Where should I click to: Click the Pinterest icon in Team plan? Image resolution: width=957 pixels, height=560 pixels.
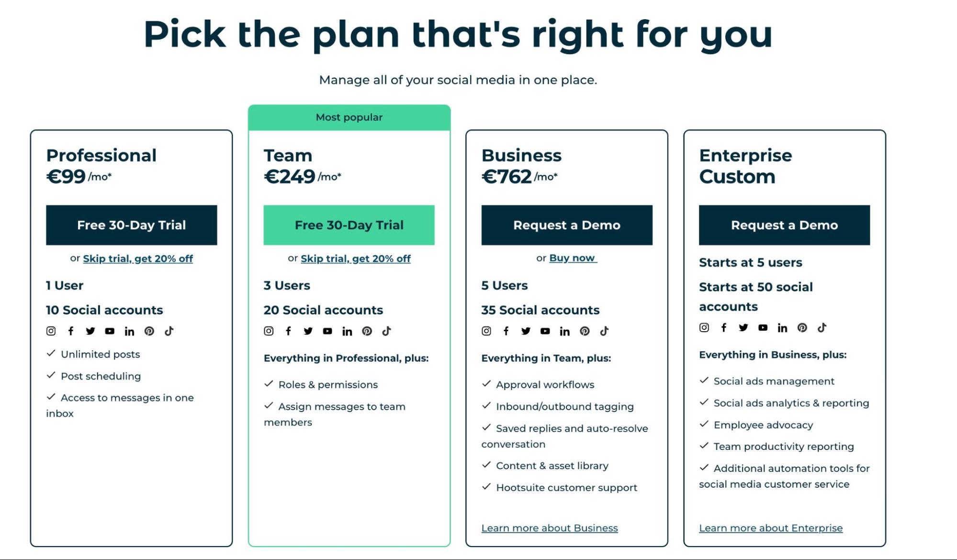point(367,331)
